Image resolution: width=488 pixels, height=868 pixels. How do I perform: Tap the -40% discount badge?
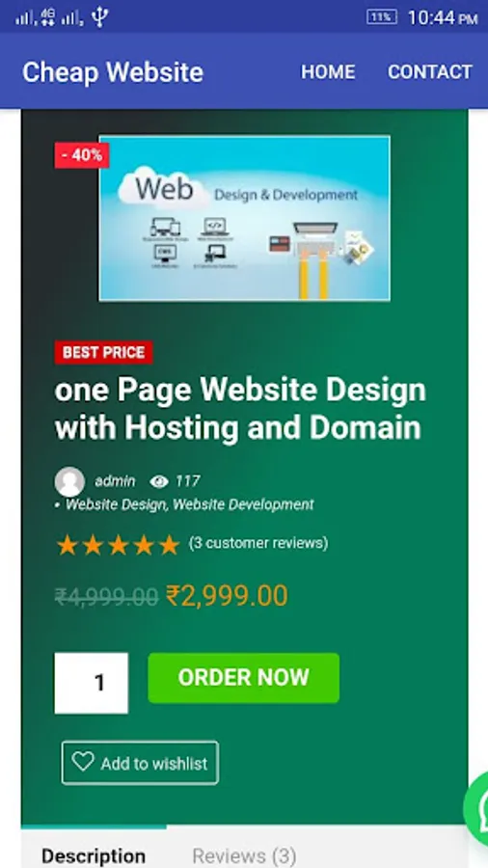pyautogui.click(x=82, y=155)
